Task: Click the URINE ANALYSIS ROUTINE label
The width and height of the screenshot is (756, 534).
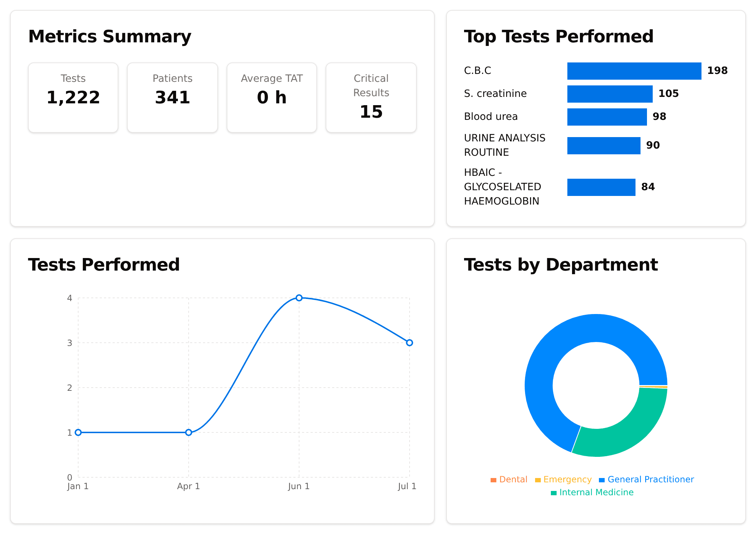Action: pos(505,145)
